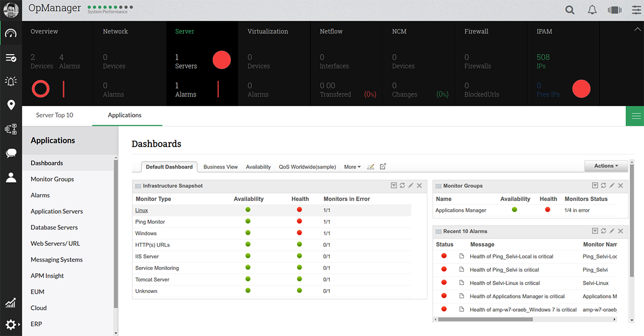
Task: Open the alarm document icon for Selvi-Linux
Action: (462, 282)
